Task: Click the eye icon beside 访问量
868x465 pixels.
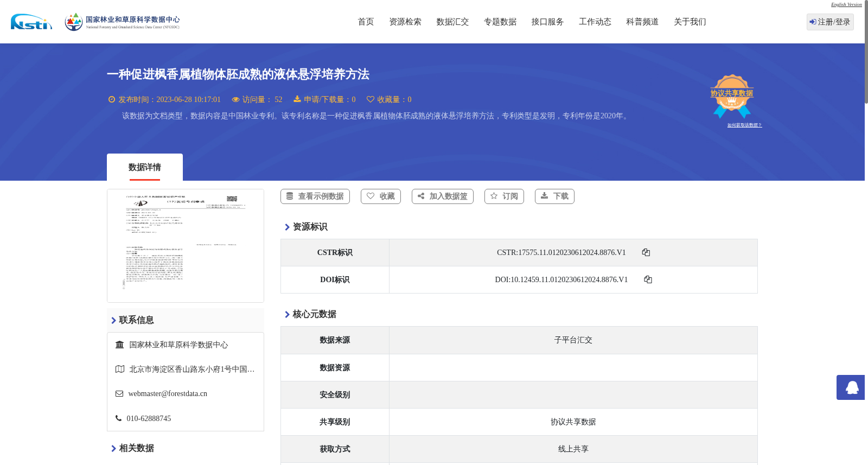Action: pos(235,99)
